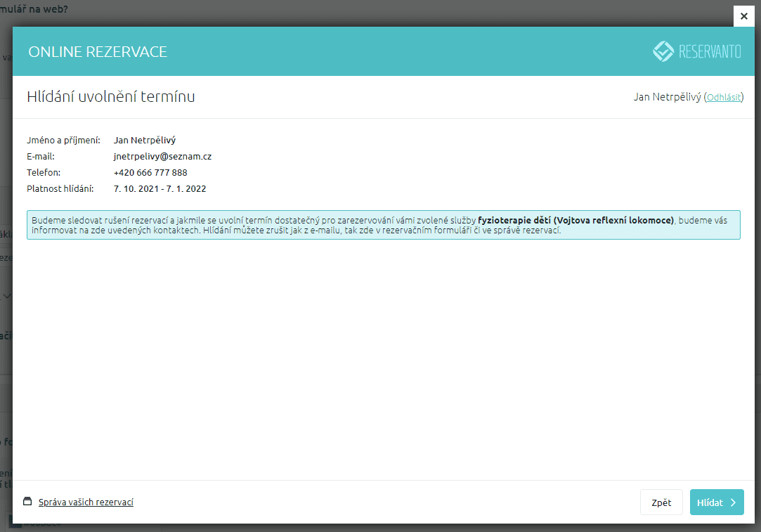Click the logged-in user name Jan Netrpělivý
Screen dimensions: 761x532
click(667, 98)
